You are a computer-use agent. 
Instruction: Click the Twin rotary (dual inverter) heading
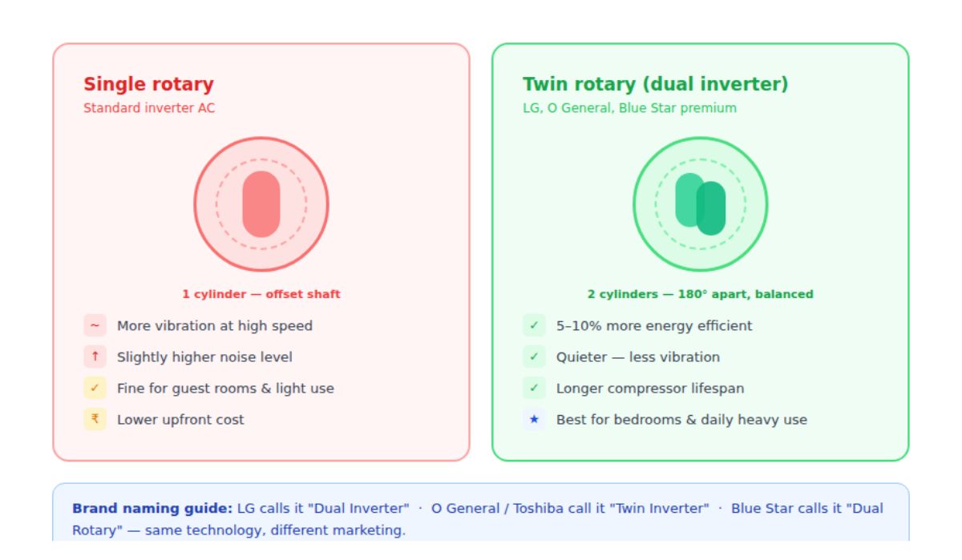pos(656,84)
